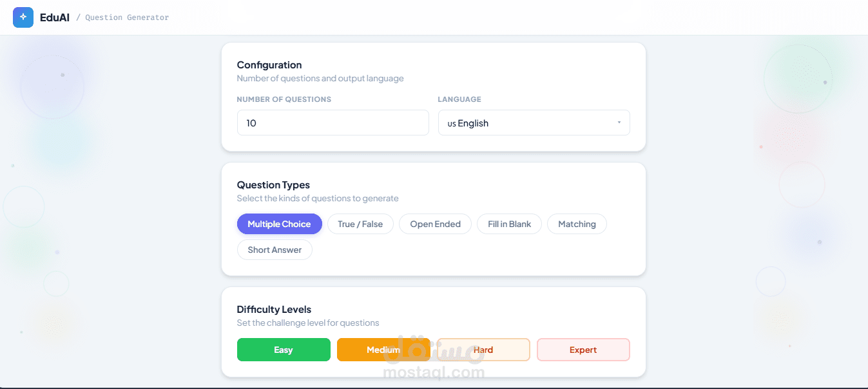Select the Matching question type

tap(577, 224)
